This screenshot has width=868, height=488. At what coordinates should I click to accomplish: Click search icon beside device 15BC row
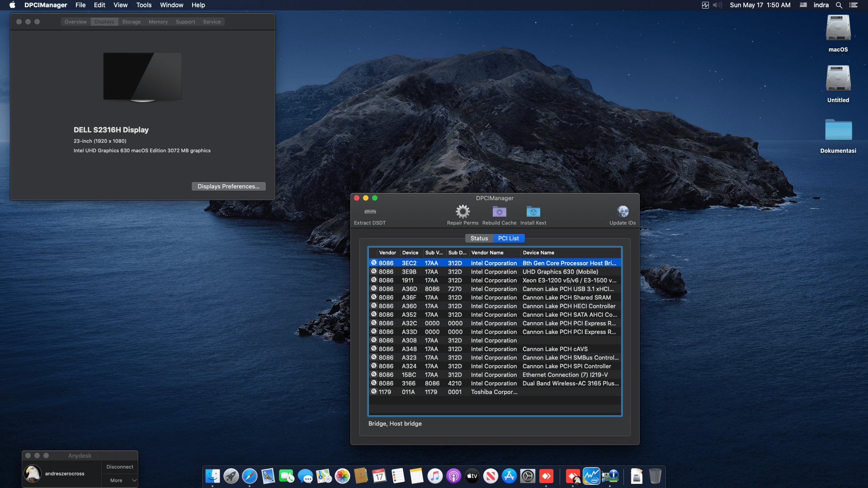(x=374, y=374)
